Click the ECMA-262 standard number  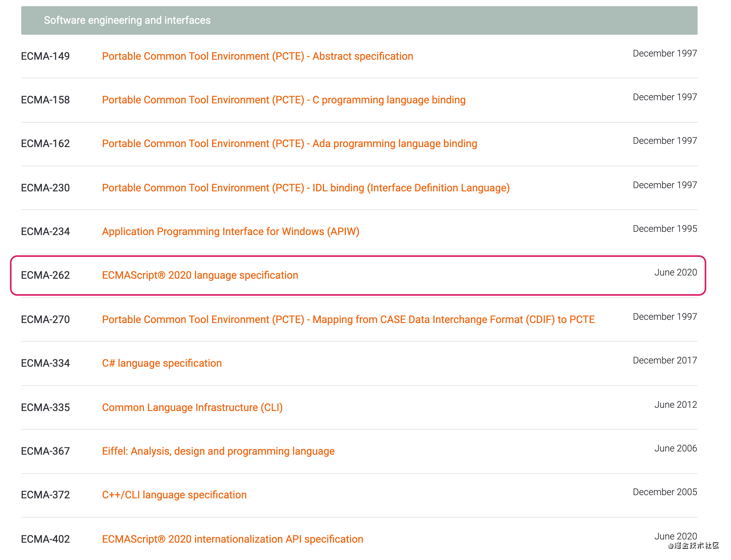45,275
